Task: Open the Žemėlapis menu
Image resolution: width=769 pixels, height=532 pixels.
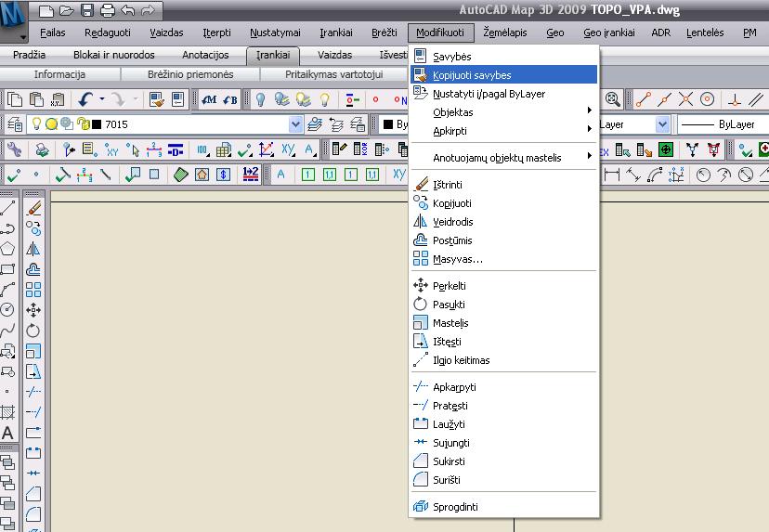Action: pyautogui.click(x=504, y=32)
